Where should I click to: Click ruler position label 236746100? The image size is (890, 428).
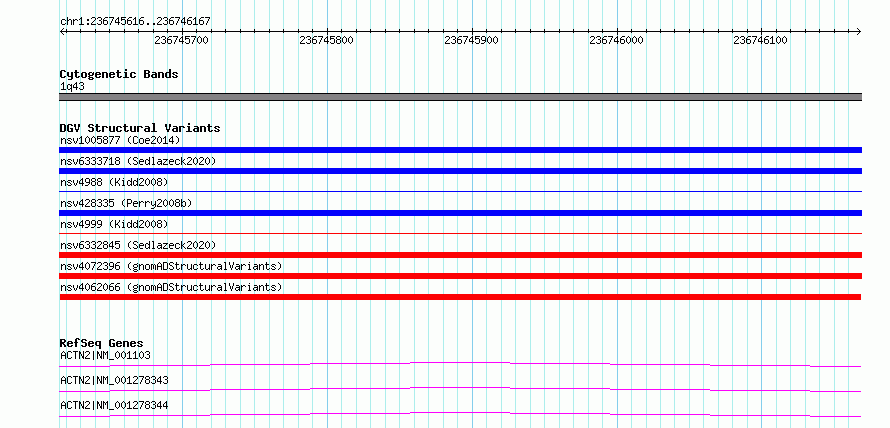[x=761, y=40]
